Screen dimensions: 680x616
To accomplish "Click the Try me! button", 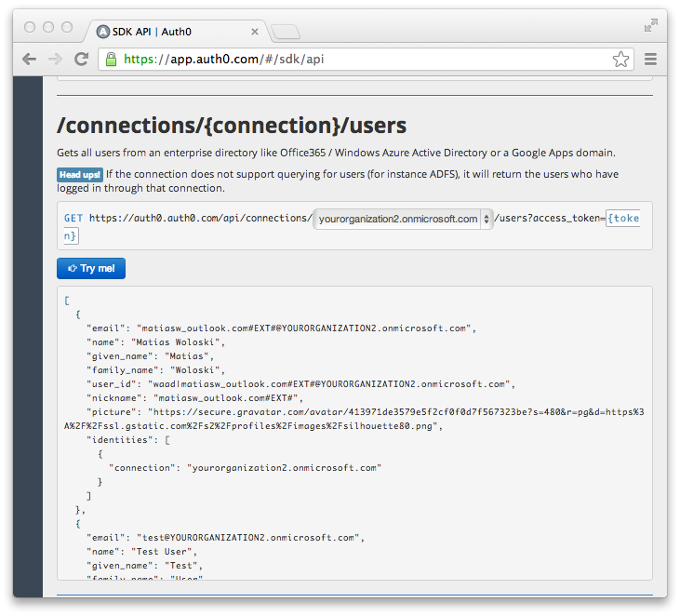I will (x=91, y=269).
